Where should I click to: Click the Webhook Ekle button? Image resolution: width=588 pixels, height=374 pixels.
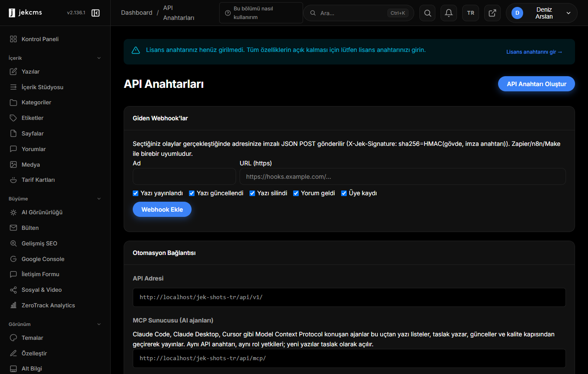pos(162,210)
